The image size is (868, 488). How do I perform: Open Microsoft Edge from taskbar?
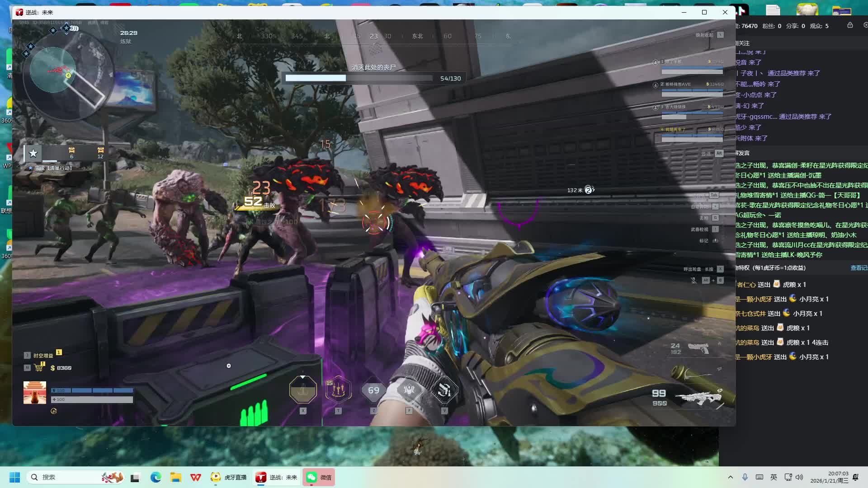156,477
